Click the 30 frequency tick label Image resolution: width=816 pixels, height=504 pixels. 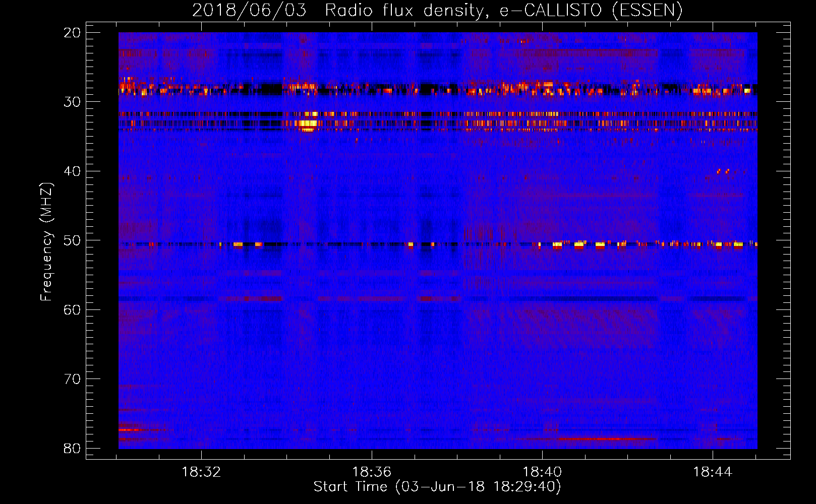pos(72,102)
